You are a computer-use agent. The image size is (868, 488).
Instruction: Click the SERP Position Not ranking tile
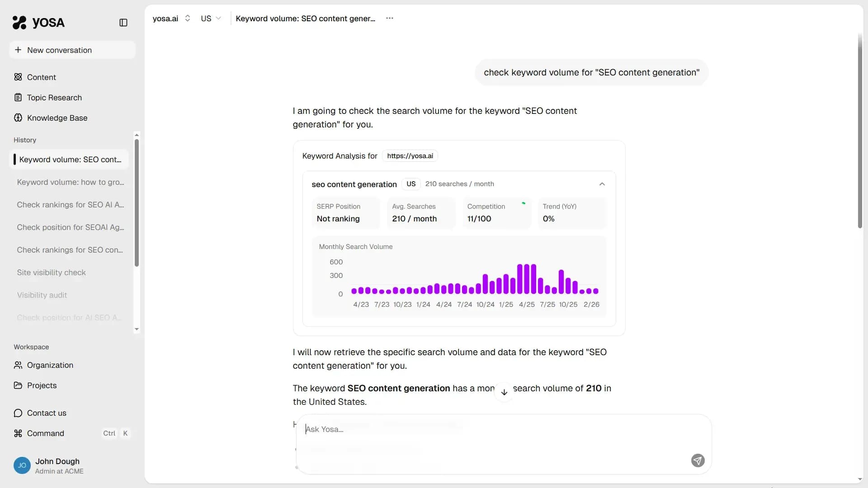coord(347,213)
